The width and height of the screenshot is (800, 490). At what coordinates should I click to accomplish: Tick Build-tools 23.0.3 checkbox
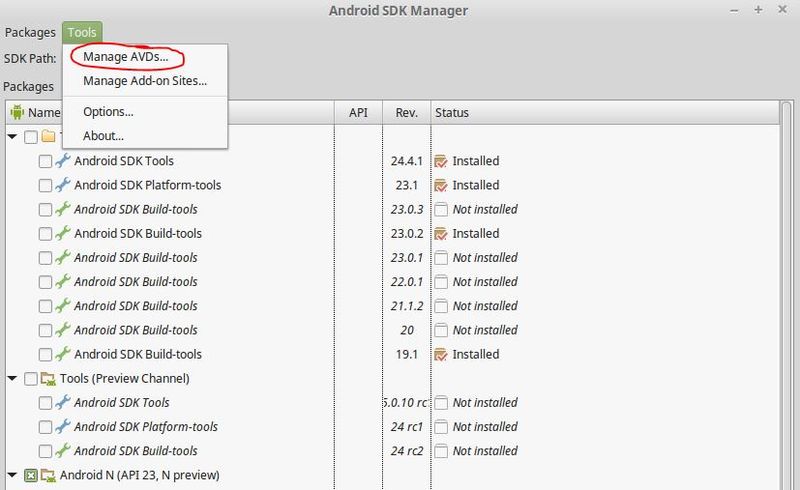(45, 209)
